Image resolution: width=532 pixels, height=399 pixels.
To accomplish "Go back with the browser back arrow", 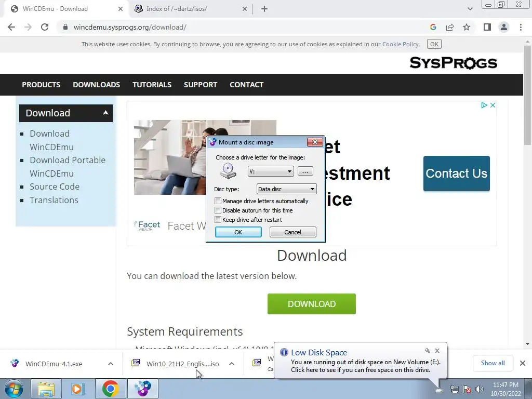I will tap(11, 27).
